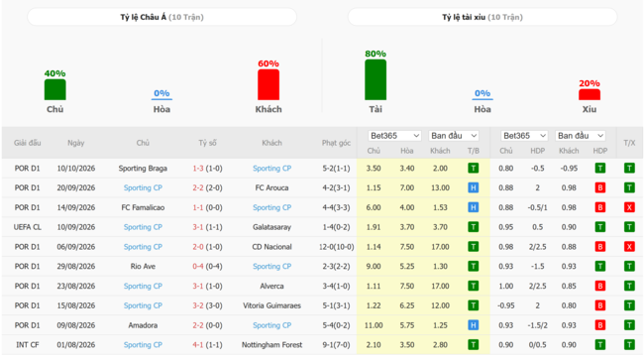Click score 0-4 (0-4) in Rio Ave row

207,267
